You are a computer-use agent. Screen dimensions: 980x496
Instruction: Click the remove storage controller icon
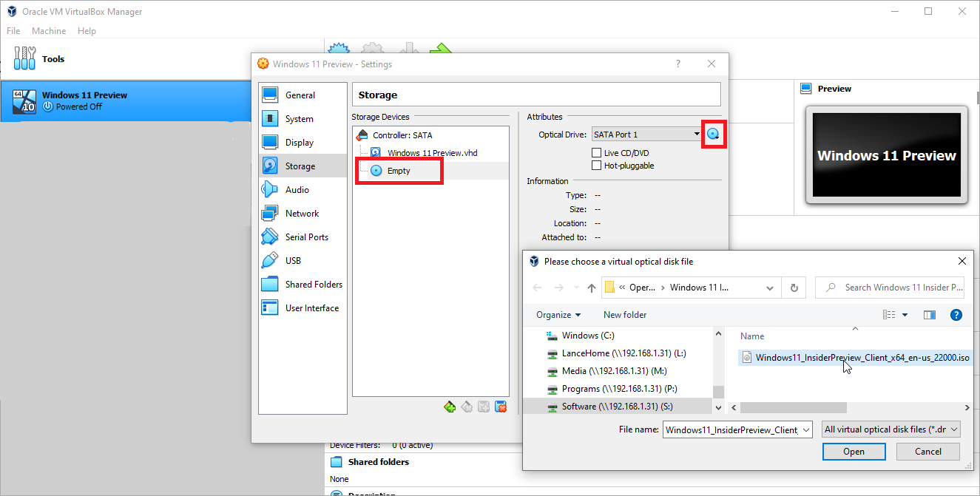point(467,407)
